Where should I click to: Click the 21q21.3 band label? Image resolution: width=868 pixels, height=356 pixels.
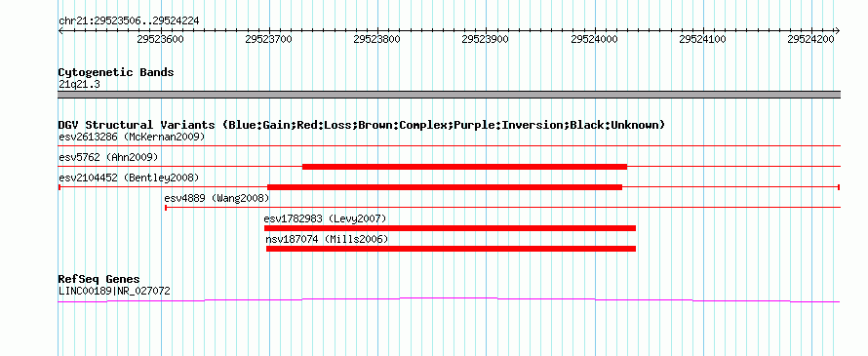tap(79, 84)
